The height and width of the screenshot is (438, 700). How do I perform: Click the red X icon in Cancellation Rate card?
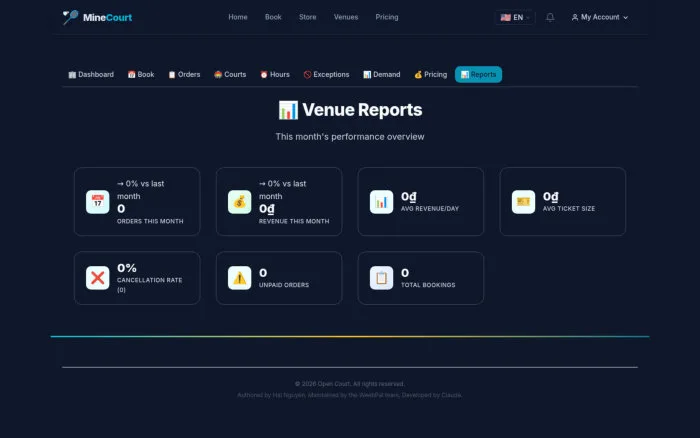(98, 278)
